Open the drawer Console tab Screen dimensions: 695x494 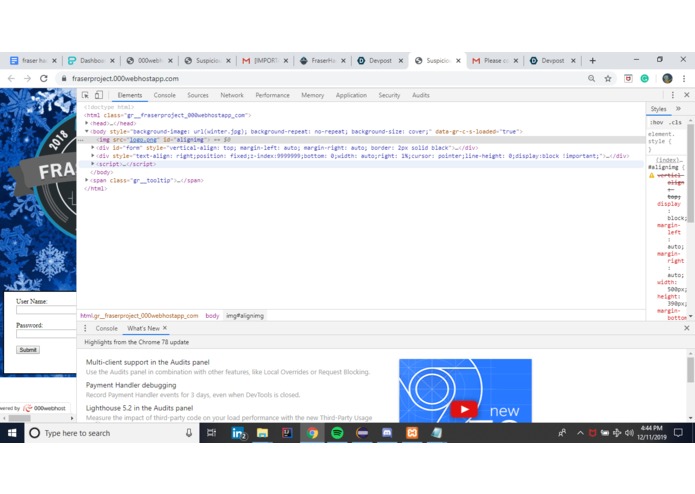[106, 328]
